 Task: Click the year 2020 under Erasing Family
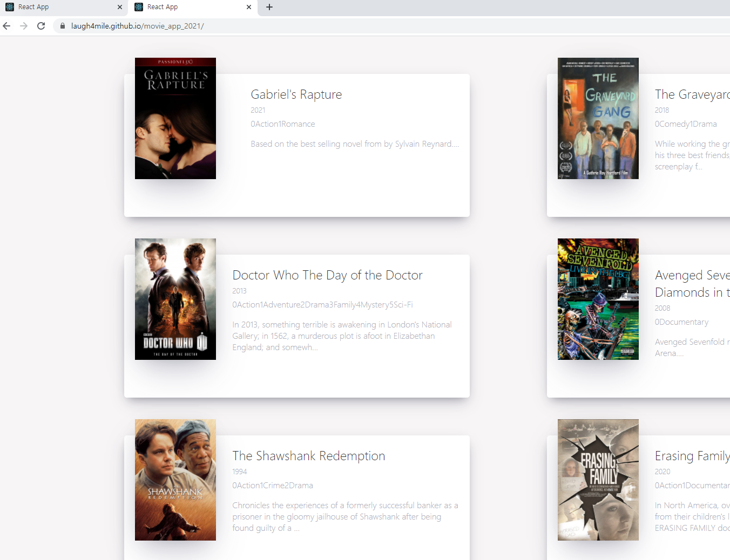663,472
